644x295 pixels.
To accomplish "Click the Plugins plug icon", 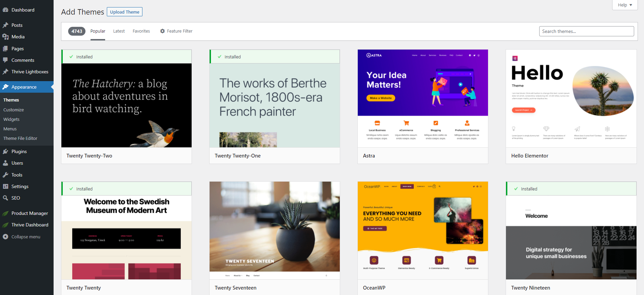I will click(x=5, y=151).
